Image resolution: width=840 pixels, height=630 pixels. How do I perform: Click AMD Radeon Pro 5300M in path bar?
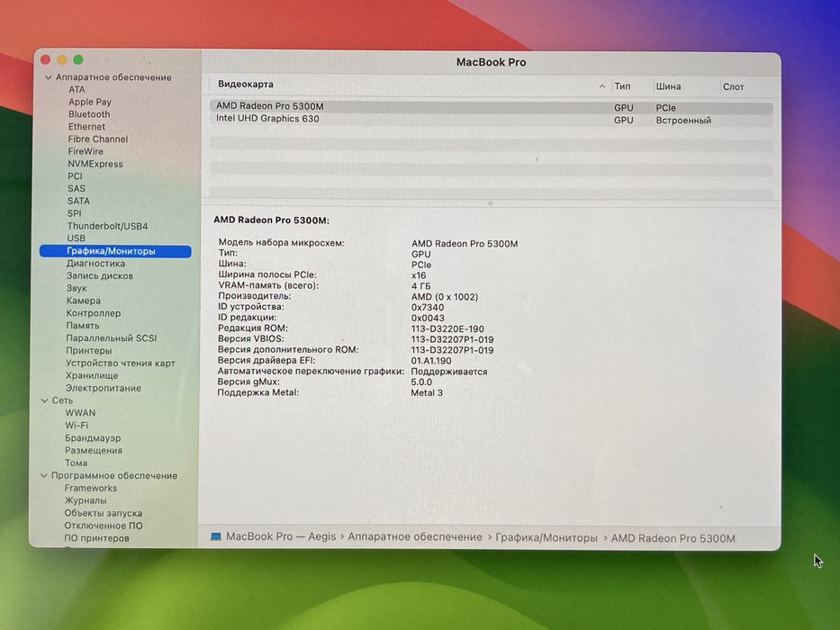point(673,538)
